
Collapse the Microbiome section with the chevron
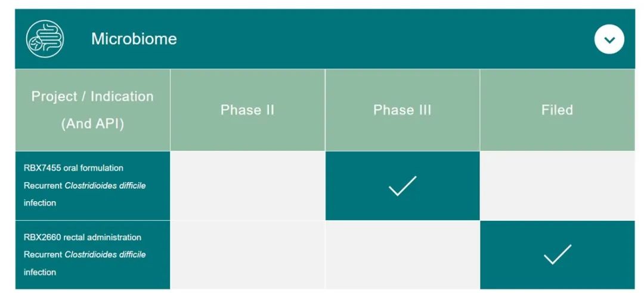(609, 39)
